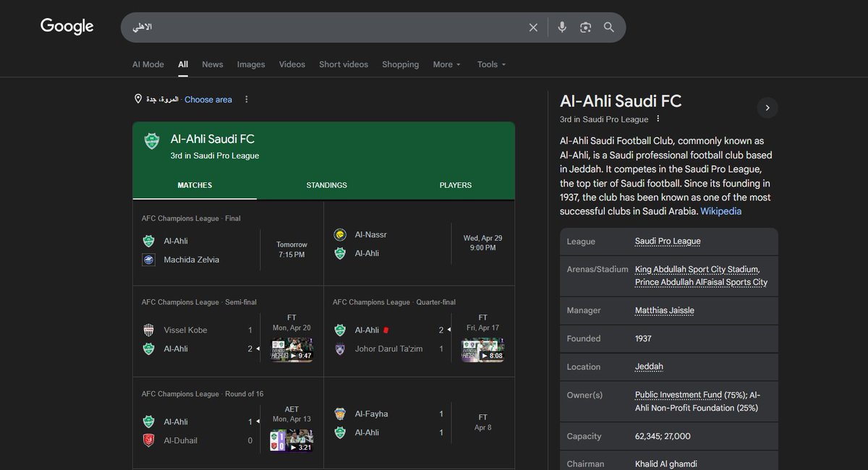
Task: Open the Wikipedia link
Action: 721,212
